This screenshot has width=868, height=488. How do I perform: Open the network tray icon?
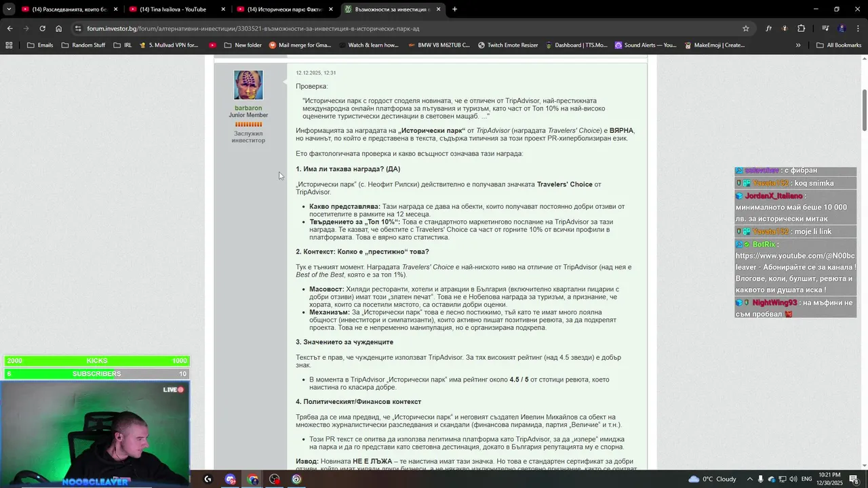pyautogui.click(x=783, y=479)
